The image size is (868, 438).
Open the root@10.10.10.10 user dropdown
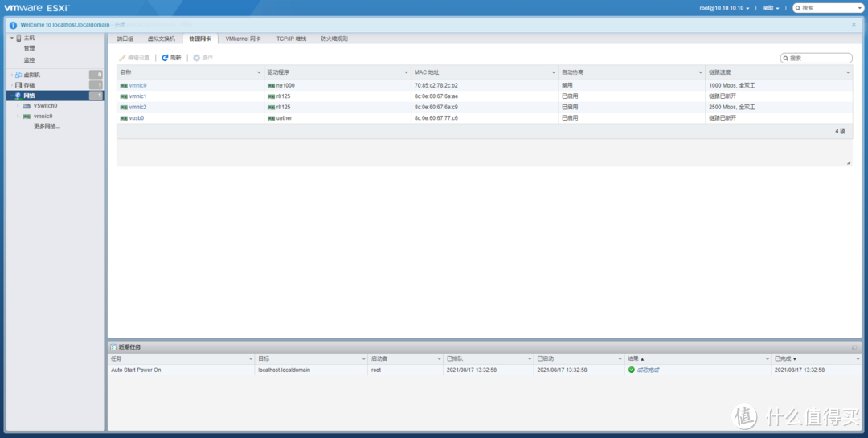coord(724,8)
